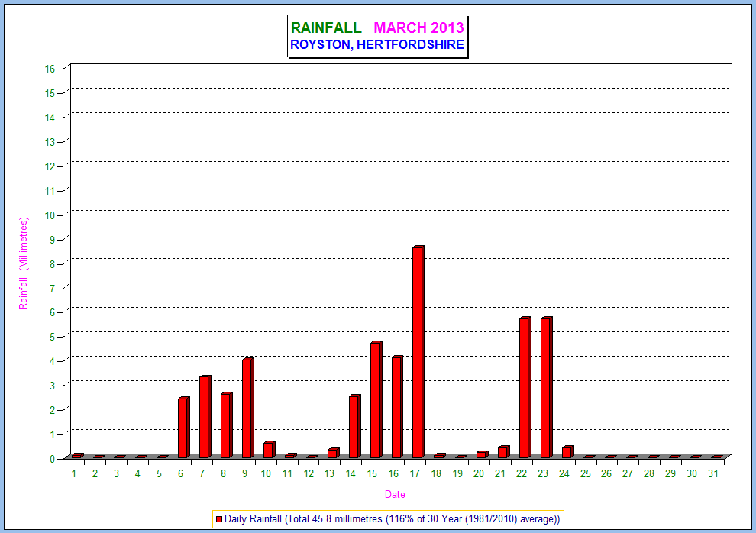The image size is (756, 533).
Task: Click the Daily Rainfall legend text
Action: [x=393, y=519]
